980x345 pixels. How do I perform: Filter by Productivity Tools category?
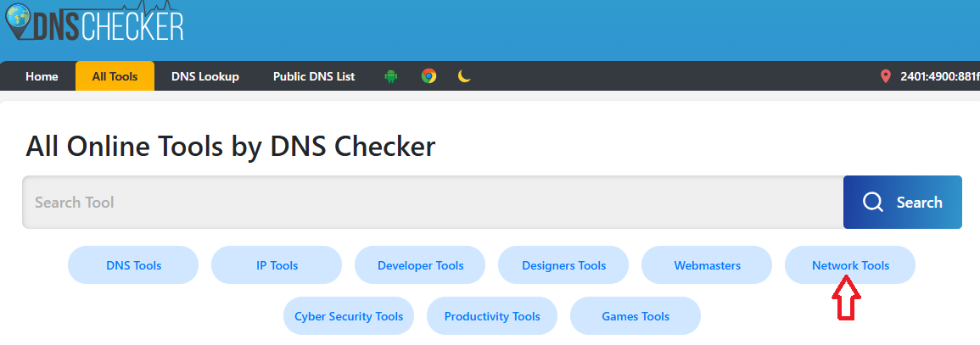(x=492, y=315)
